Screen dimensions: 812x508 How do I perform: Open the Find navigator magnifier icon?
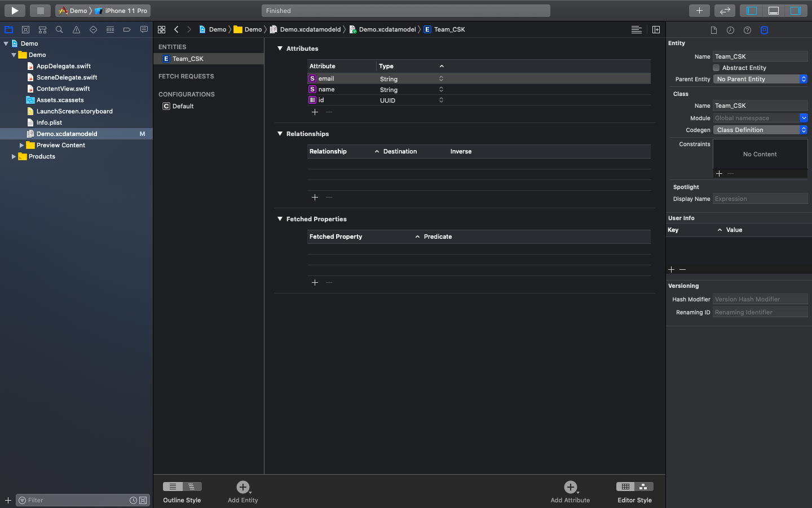(x=59, y=29)
